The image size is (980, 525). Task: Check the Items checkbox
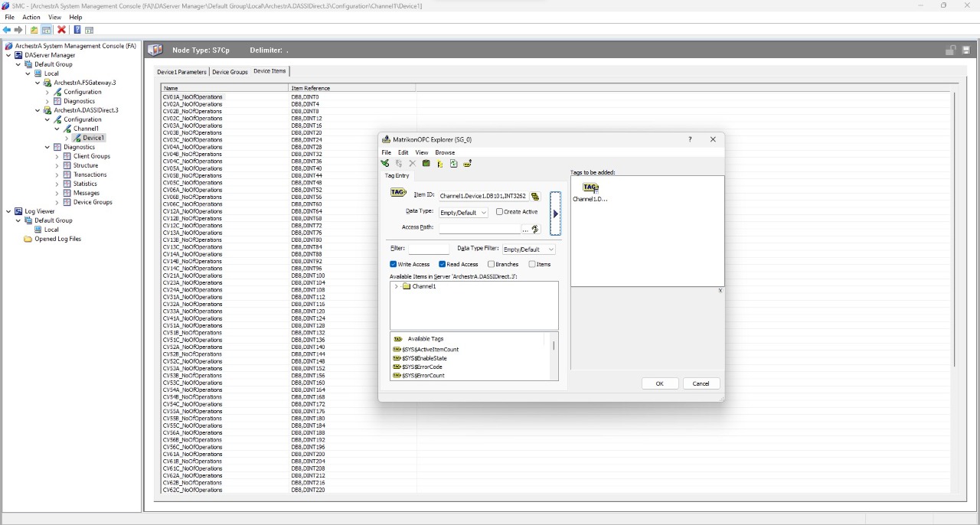[x=532, y=265]
